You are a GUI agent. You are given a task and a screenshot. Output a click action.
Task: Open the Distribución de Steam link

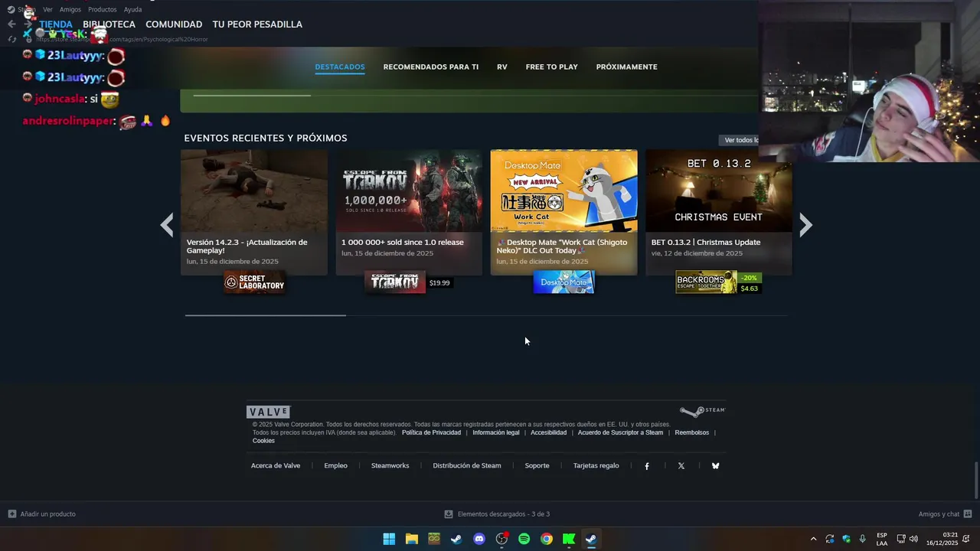point(467,465)
